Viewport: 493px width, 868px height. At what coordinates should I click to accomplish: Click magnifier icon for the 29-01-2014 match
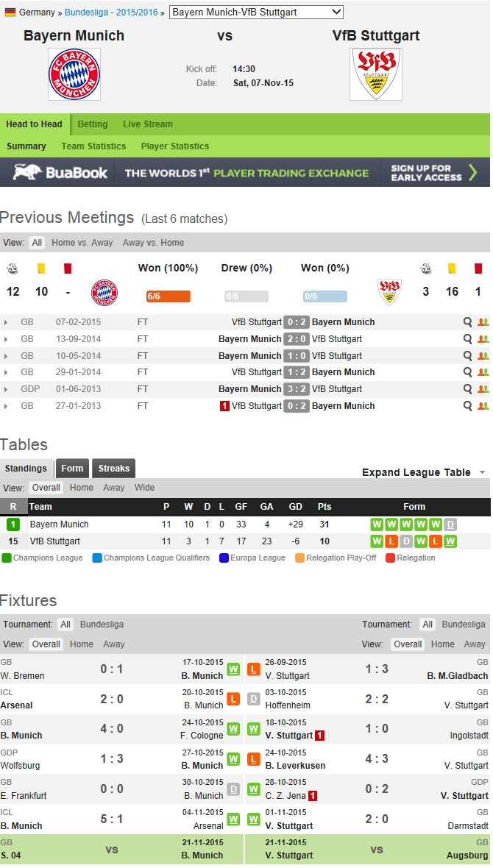[467, 372]
